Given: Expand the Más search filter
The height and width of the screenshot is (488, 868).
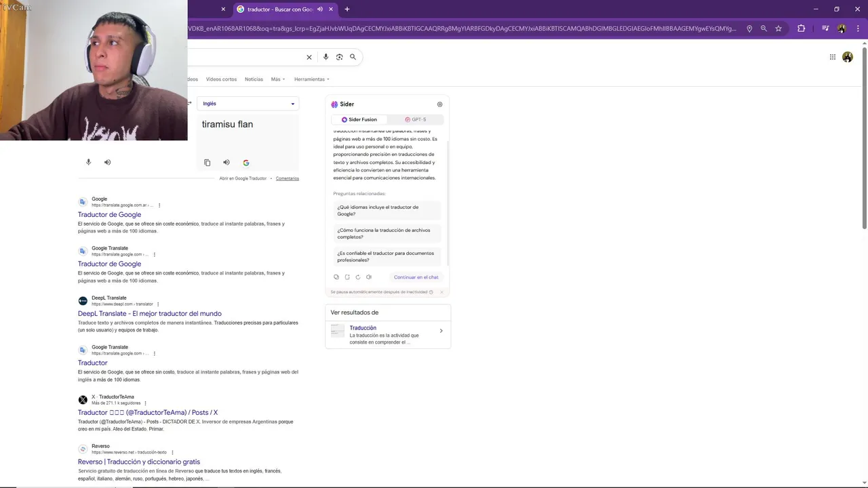Looking at the screenshot, I should click(x=278, y=79).
